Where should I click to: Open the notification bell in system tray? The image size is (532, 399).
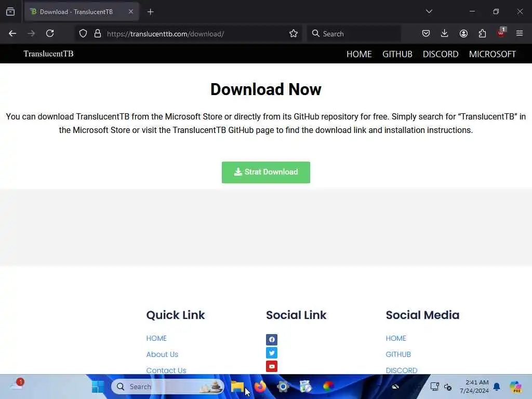497,387
